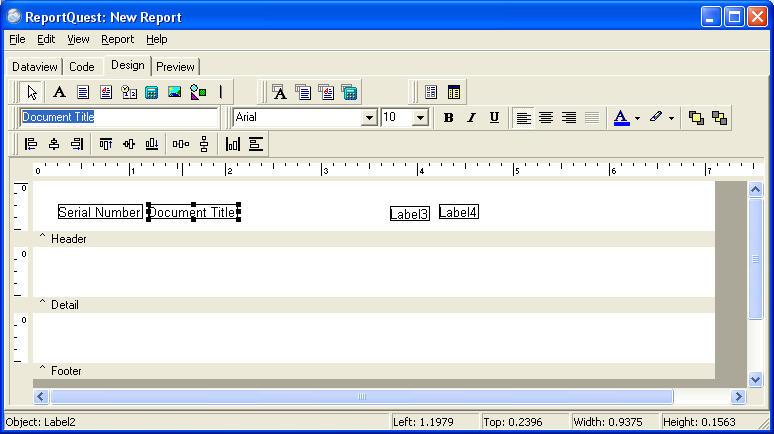Distribute objects with equal horizontal spacing
The height and width of the screenshot is (434, 774).
[181, 144]
